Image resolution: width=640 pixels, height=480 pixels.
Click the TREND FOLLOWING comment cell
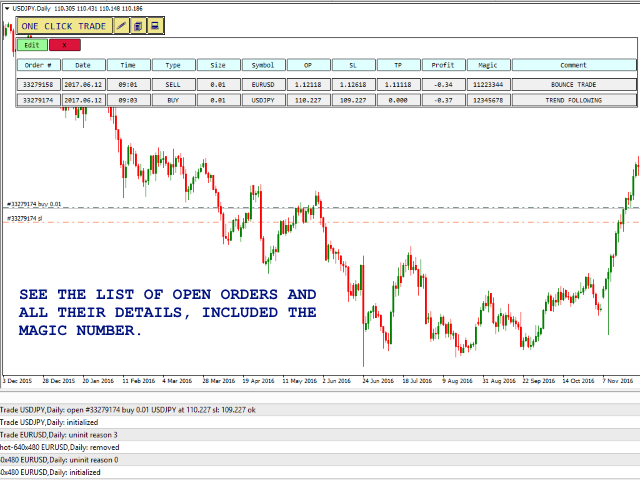click(x=574, y=100)
